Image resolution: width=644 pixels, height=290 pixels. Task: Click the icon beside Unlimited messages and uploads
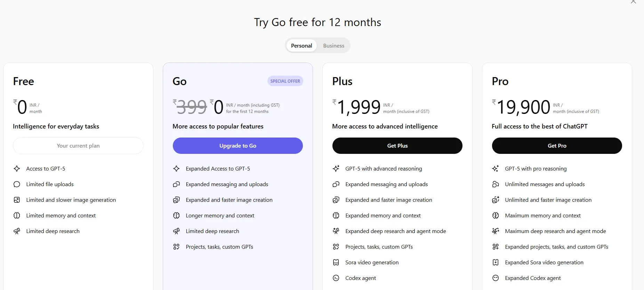tap(496, 184)
